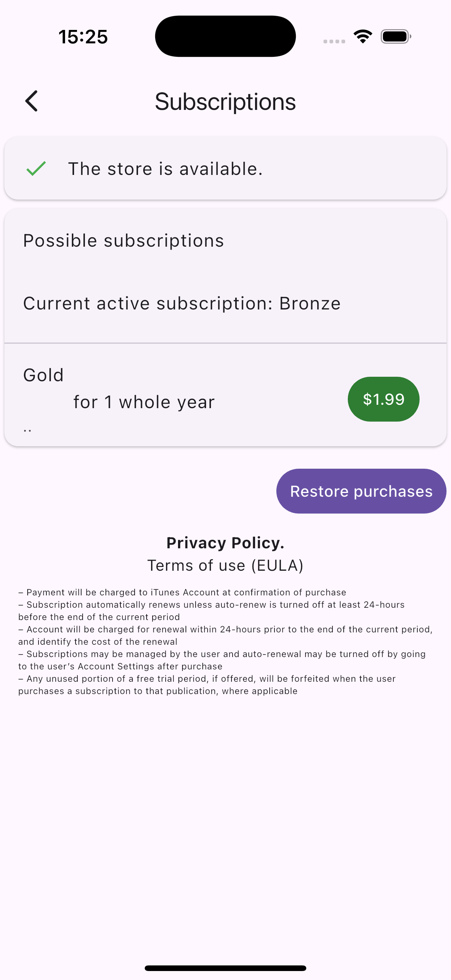Tap "for 1 whole year" description
The height and width of the screenshot is (980, 451).
pos(144,402)
